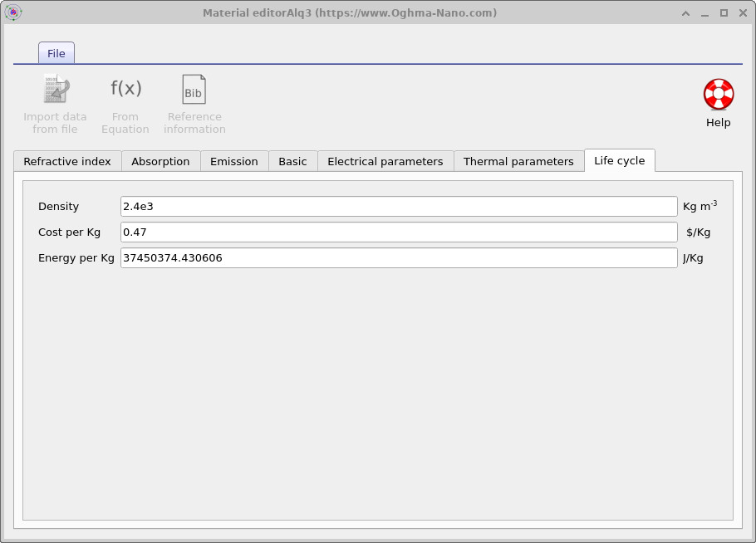The height and width of the screenshot is (543, 756).
Task: Open the Emission tab
Action: pyautogui.click(x=234, y=161)
